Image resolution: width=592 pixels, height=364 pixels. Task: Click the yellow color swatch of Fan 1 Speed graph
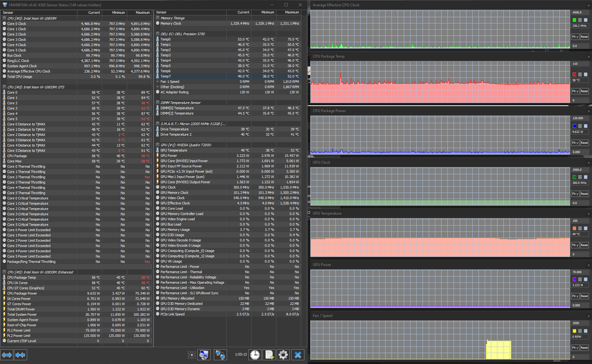pos(574,331)
